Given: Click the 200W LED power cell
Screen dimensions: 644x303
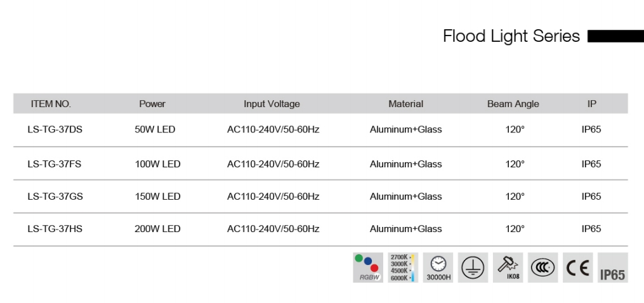Looking at the screenshot, I should pyautogui.click(x=157, y=229).
